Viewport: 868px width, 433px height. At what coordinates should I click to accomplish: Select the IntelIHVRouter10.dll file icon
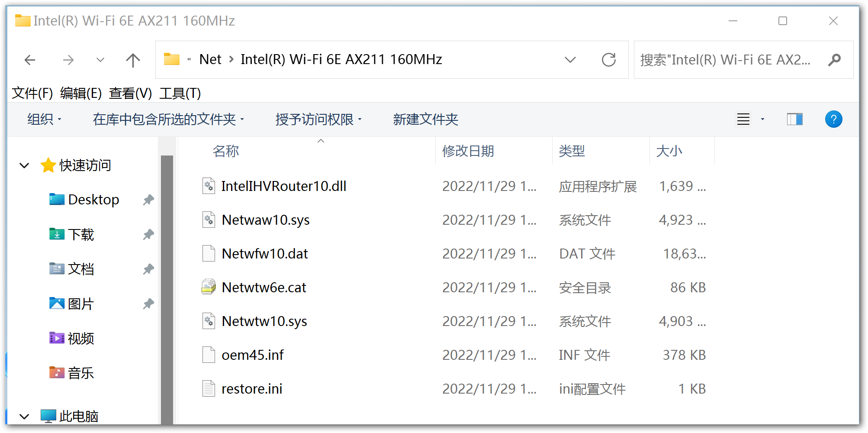[x=209, y=186]
